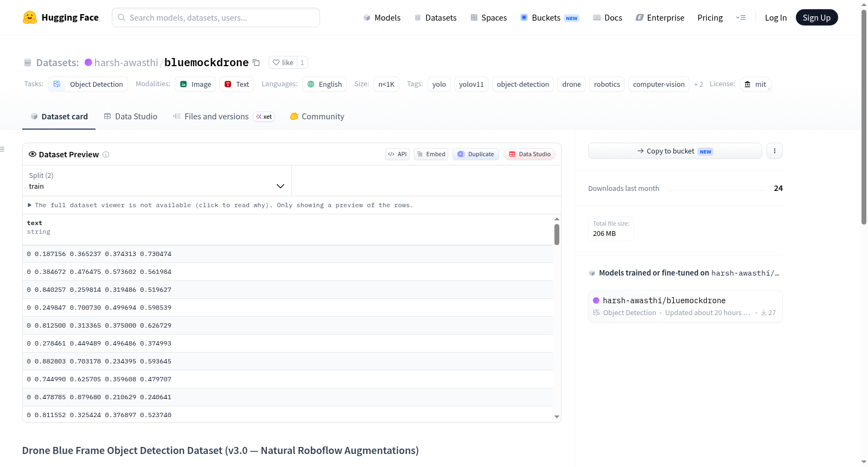The height and width of the screenshot is (467, 868).
Task: Navigate to Enterprise
Action: [660, 17]
